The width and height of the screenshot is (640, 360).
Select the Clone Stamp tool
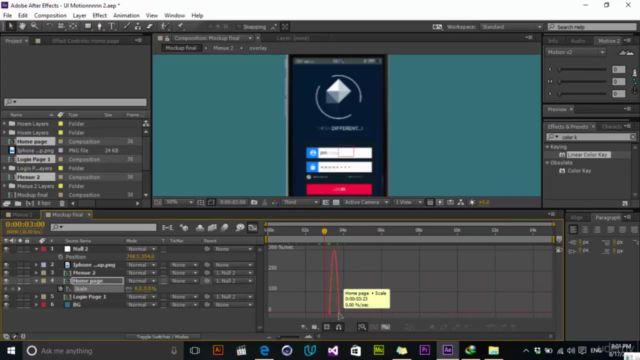coord(138,27)
